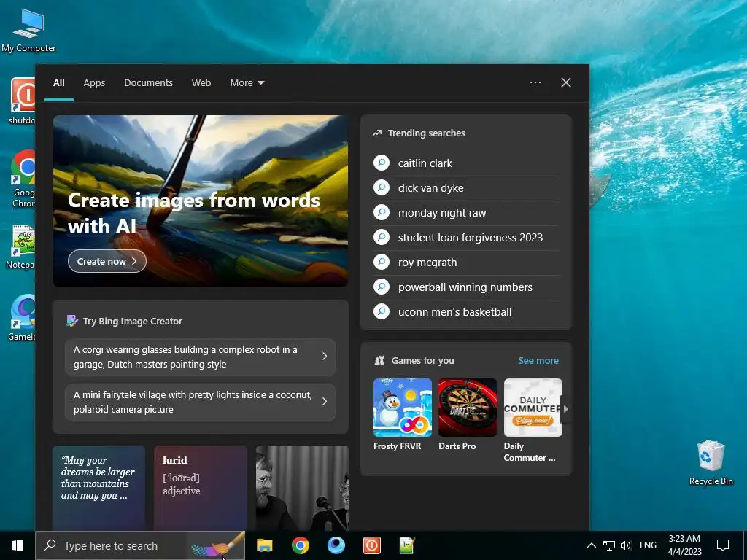
Task: Open the Daily Commuter game thumbnail
Action: tap(533, 408)
